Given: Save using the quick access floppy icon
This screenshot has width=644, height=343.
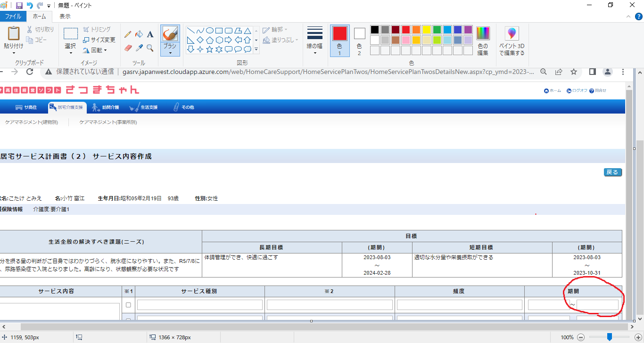Looking at the screenshot, I should 19,6.
